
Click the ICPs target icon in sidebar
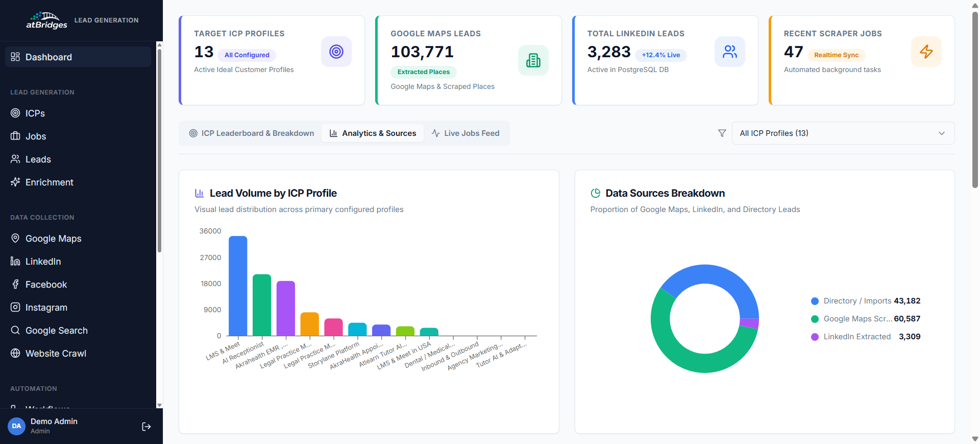tap(15, 113)
